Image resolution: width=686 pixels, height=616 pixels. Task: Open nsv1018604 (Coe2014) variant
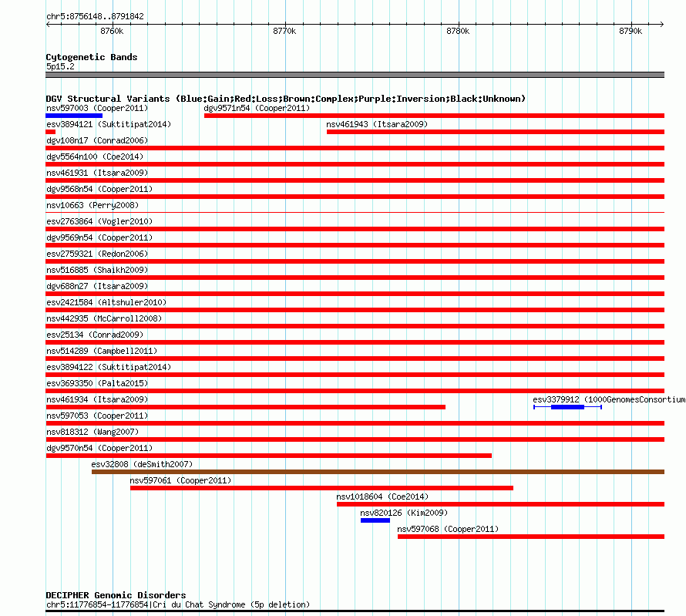[x=382, y=497]
